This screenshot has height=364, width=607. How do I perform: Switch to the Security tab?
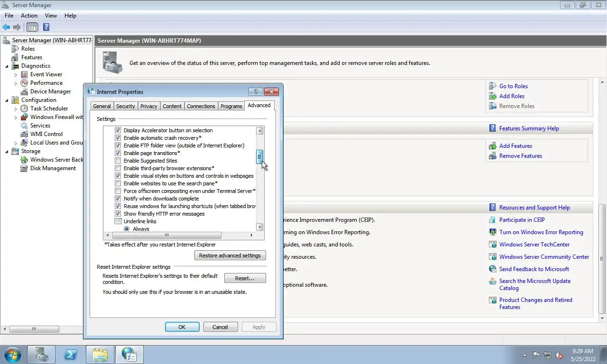point(126,106)
